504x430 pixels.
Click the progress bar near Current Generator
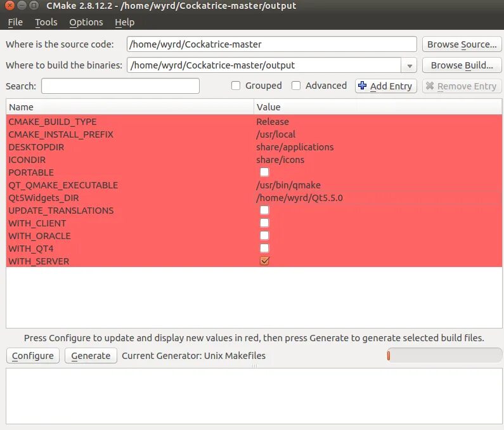coord(444,355)
